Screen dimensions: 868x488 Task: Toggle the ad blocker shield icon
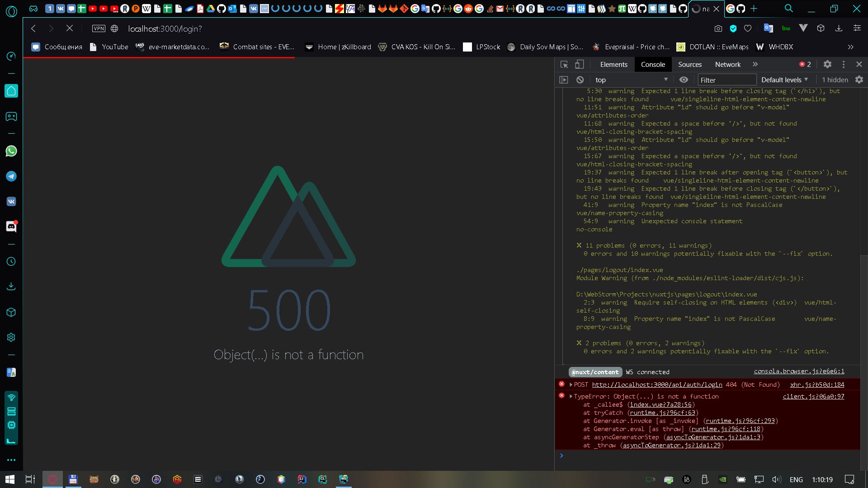click(x=733, y=28)
